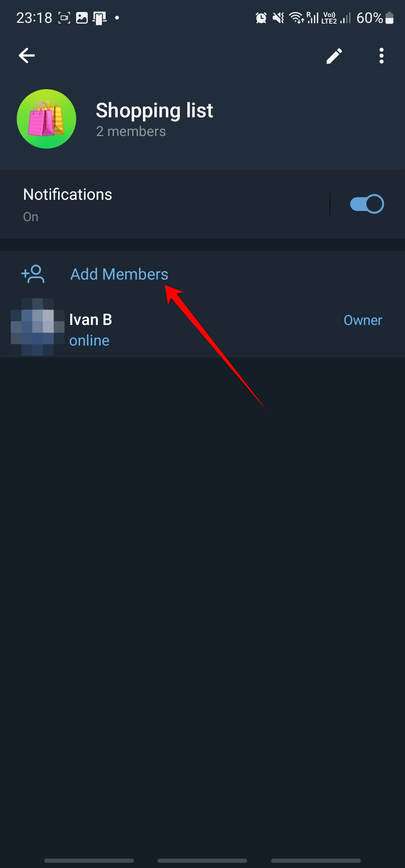Tap the add person icon
The height and width of the screenshot is (868, 405).
pos(33,274)
